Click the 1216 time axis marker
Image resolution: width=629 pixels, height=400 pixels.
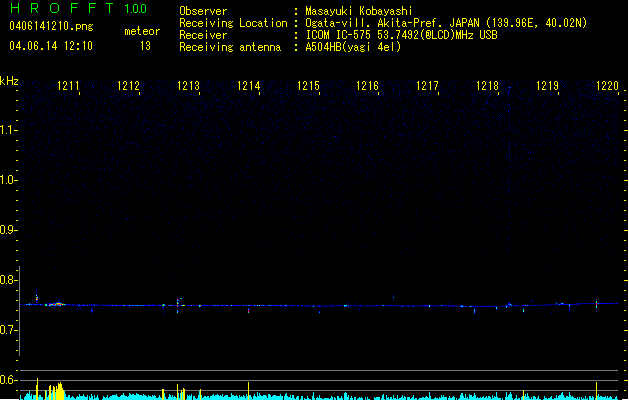pyautogui.click(x=367, y=86)
